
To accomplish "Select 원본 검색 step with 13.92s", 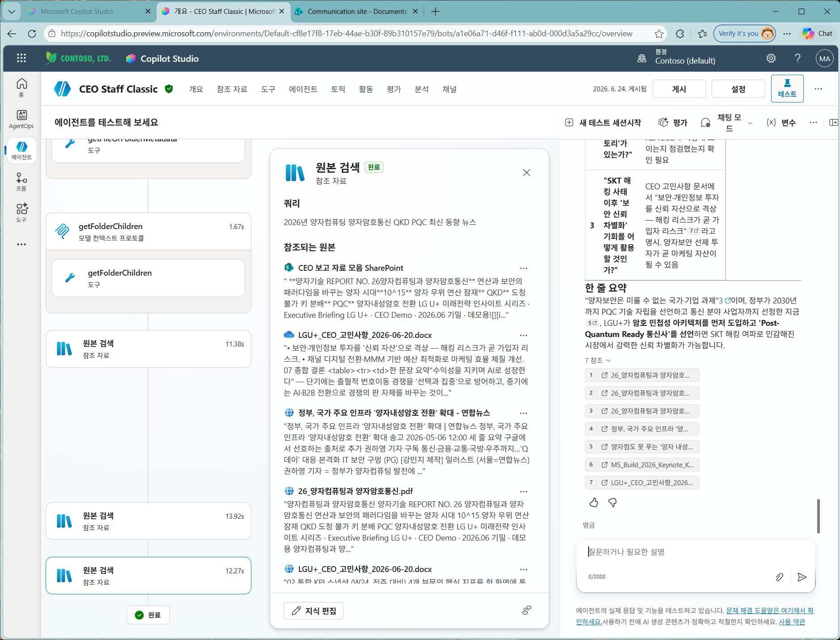I will click(148, 521).
